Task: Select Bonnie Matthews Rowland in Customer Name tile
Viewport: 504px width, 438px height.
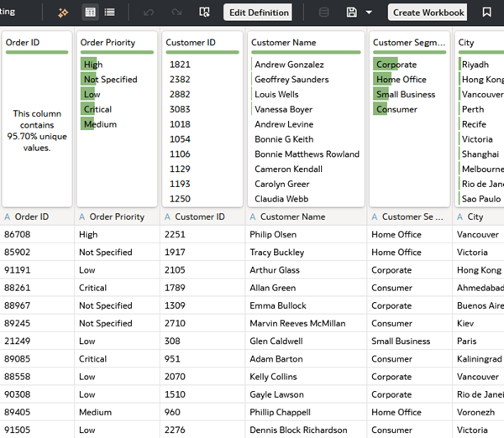Action: [x=307, y=154]
